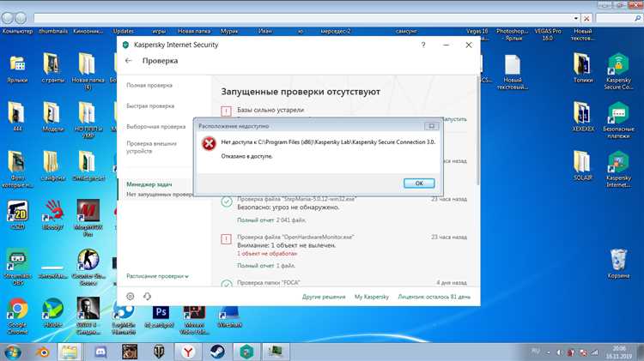Select 'Проверка внешних устройств' in the sidebar
Image resolution: width=644 pixels, height=361 pixels.
(151, 147)
